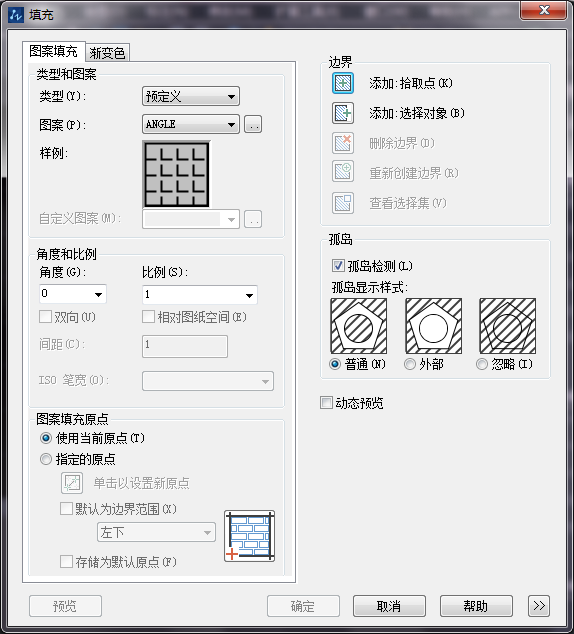Switch to the 图案填充 tab
The height and width of the screenshot is (634, 574).
tap(53, 51)
